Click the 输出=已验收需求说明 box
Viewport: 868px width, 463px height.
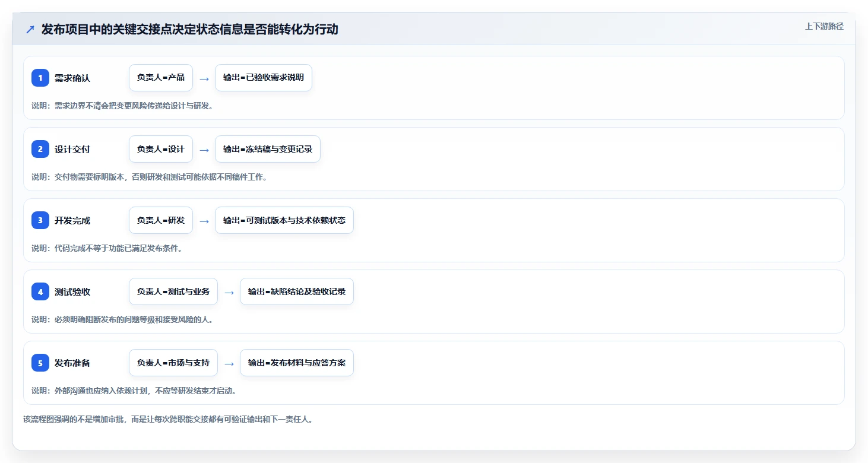(264, 78)
